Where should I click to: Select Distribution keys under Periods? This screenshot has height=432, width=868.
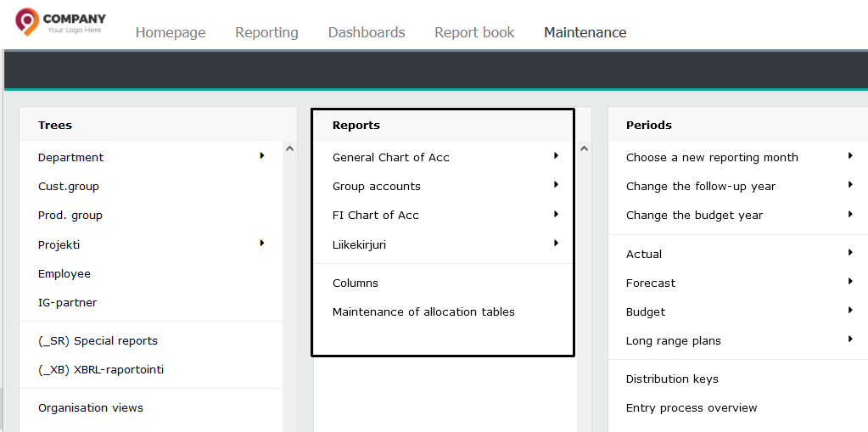click(672, 379)
